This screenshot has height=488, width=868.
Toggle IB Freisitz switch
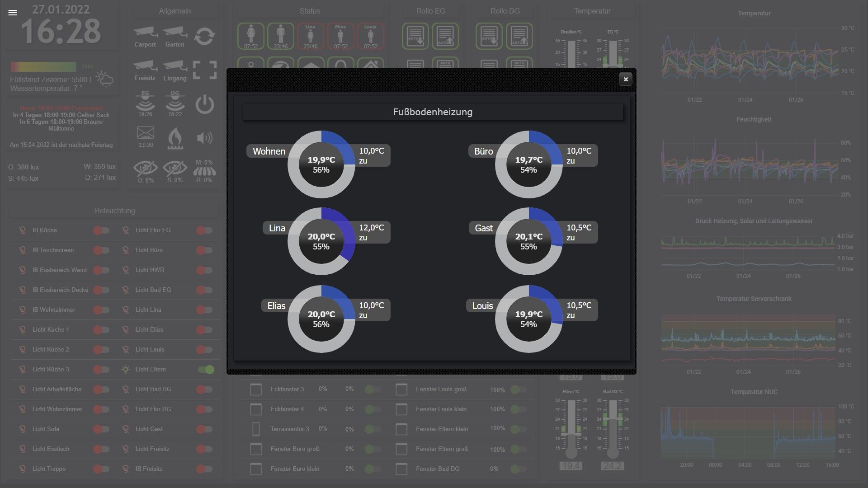click(204, 469)
